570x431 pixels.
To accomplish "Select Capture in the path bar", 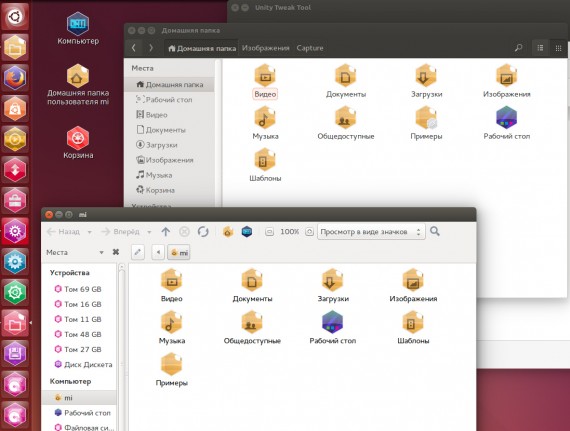I will [x=310, y=48].
